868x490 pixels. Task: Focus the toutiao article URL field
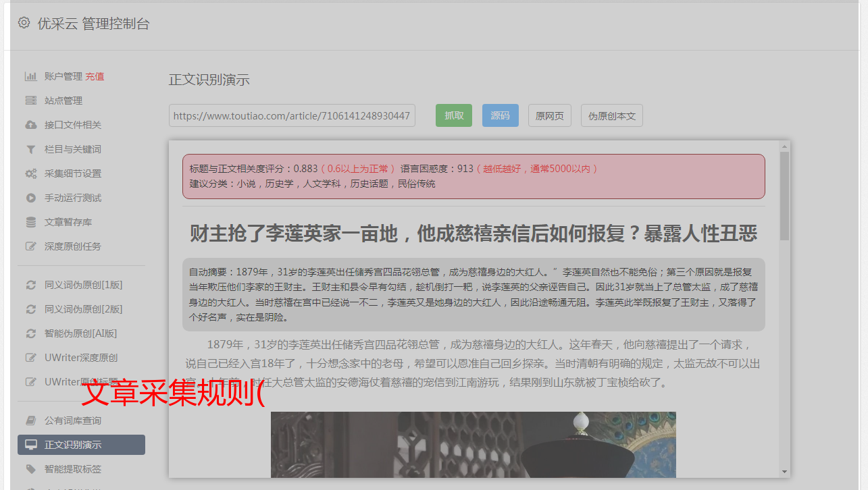(292, 115)
